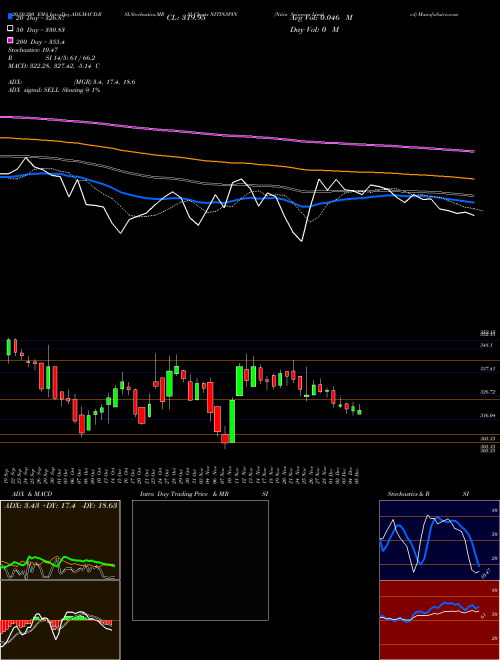Click the thick blue 20-day EMA line
This screenshot has height=660, width=500.
237,199
